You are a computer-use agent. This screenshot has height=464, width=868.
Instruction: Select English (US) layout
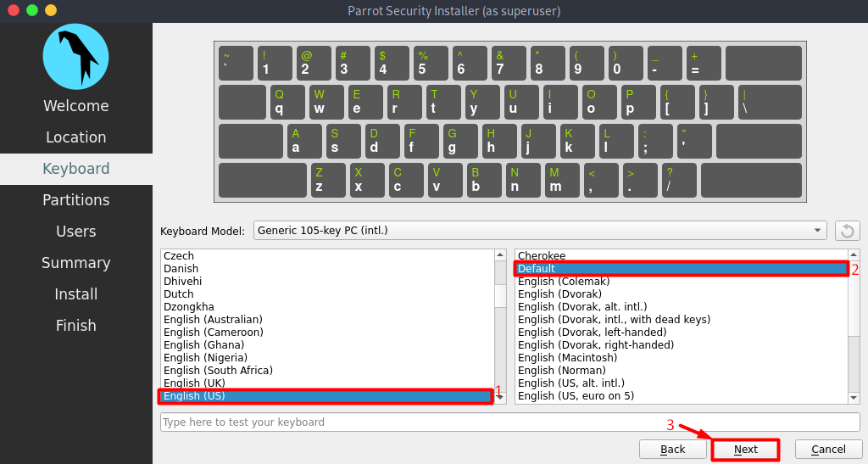(328, 396)
